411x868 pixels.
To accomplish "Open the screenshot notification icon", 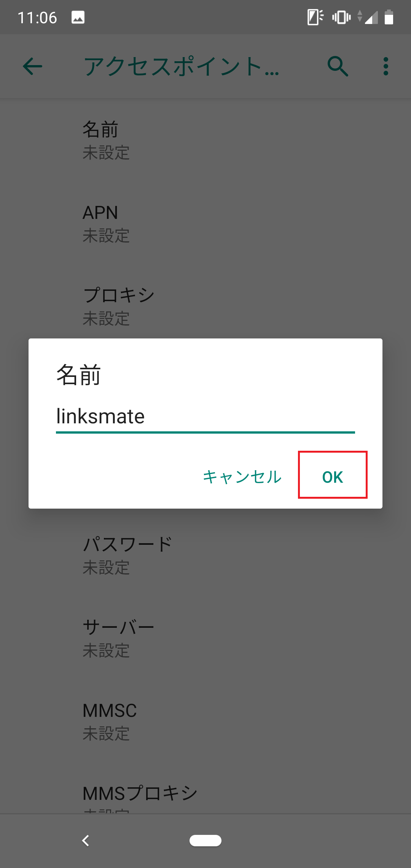I will 78,17.
